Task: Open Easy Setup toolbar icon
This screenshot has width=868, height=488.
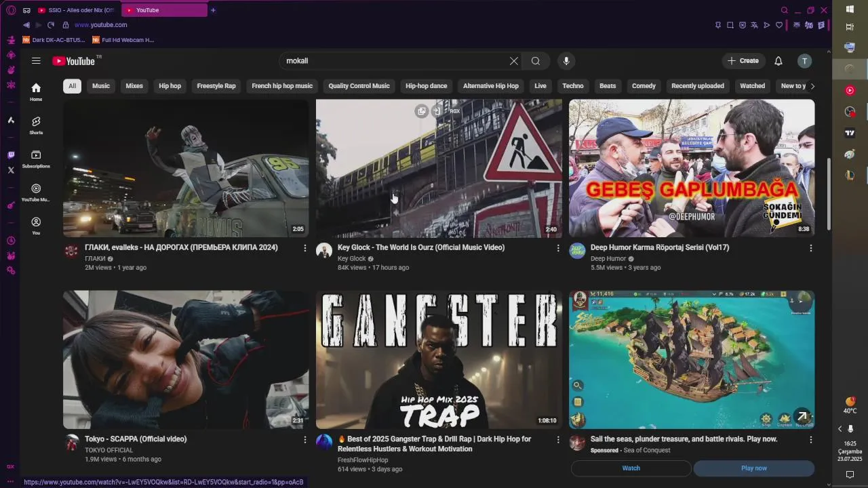Action: coord(821,25)
